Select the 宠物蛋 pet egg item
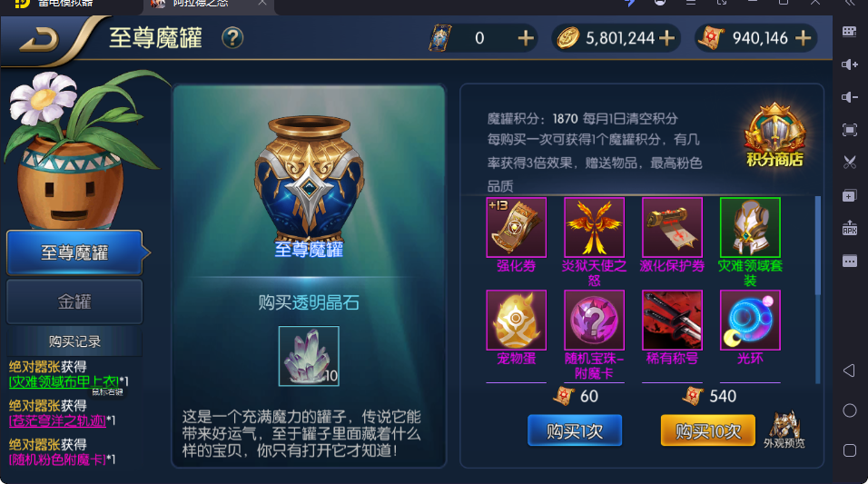 [516, 320]
